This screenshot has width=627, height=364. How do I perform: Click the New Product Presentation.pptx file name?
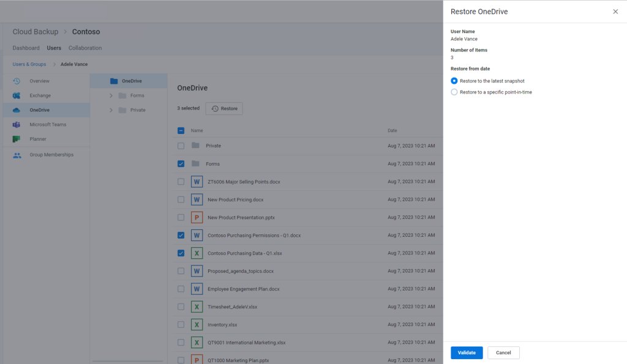(241, 218)
